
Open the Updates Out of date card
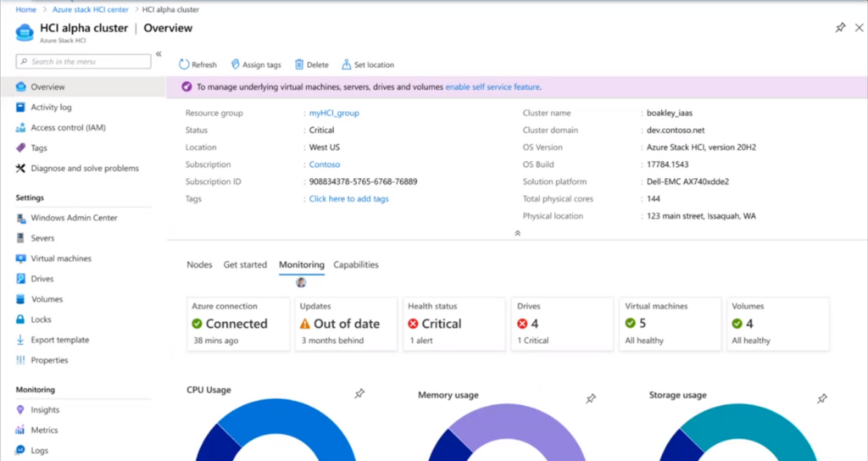[346, 325]
